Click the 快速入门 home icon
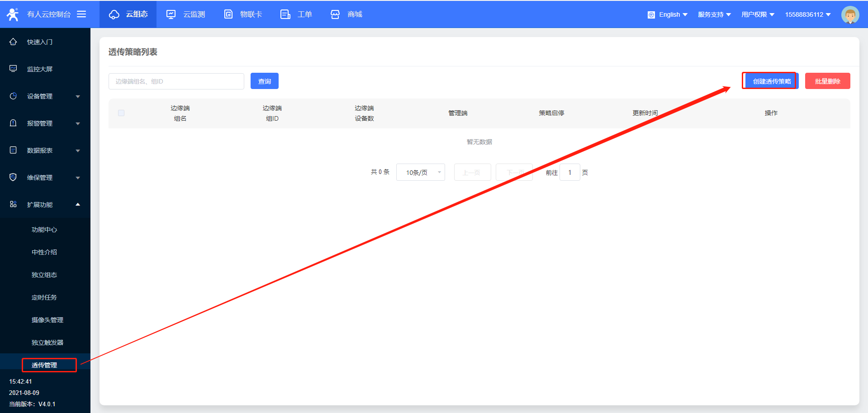The width and height of the screenshot is (868, 413). 13,42
